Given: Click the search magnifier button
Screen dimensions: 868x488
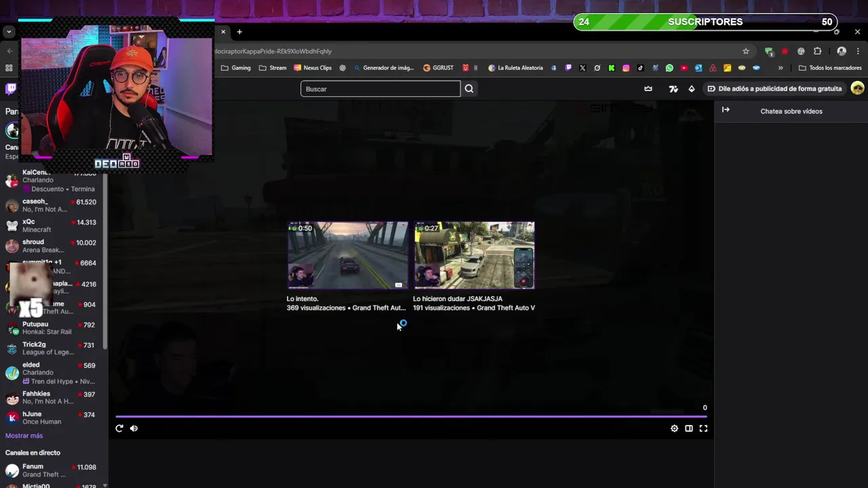Looking at the screenshot, I should [469, 89].
